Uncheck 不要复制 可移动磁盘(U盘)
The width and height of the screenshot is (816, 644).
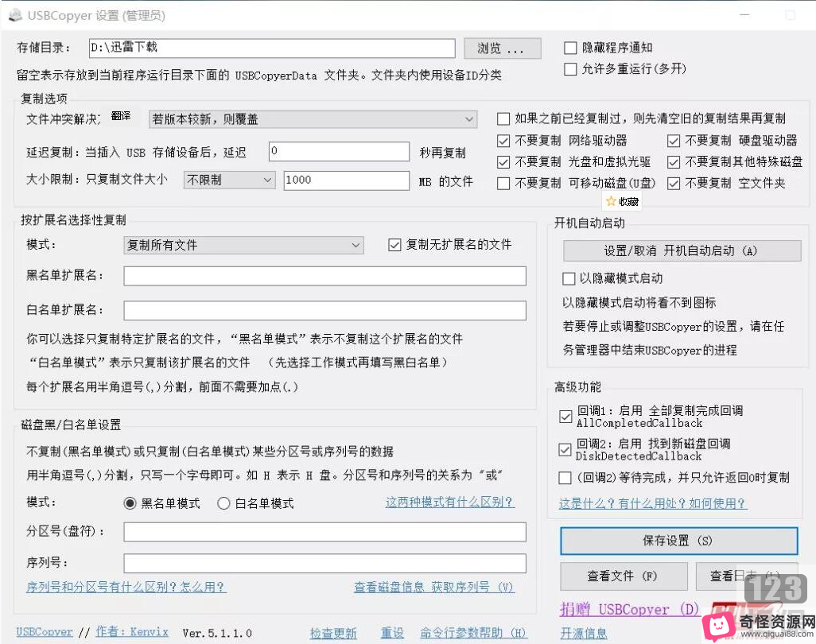[503, 182]
